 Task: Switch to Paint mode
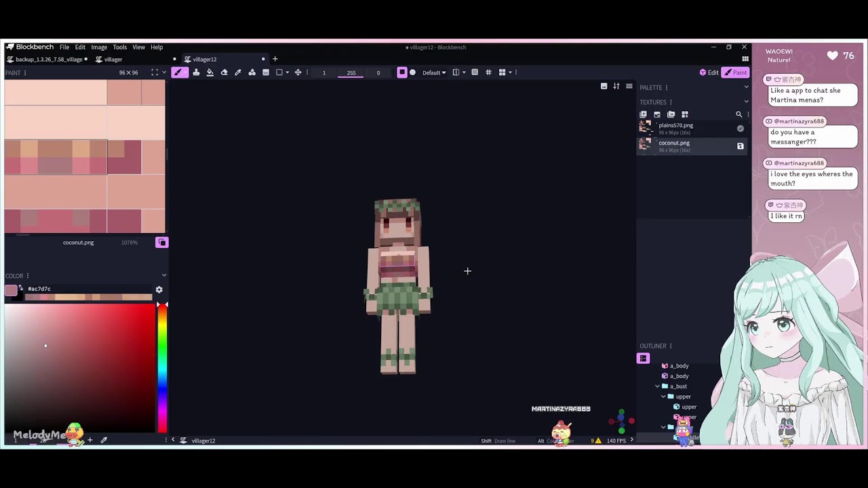(x=736, y=73)
